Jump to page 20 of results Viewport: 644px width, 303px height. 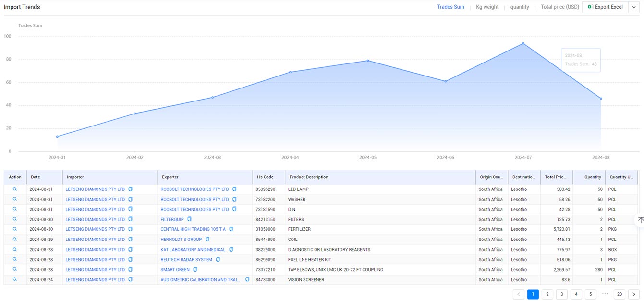[620, 294]
